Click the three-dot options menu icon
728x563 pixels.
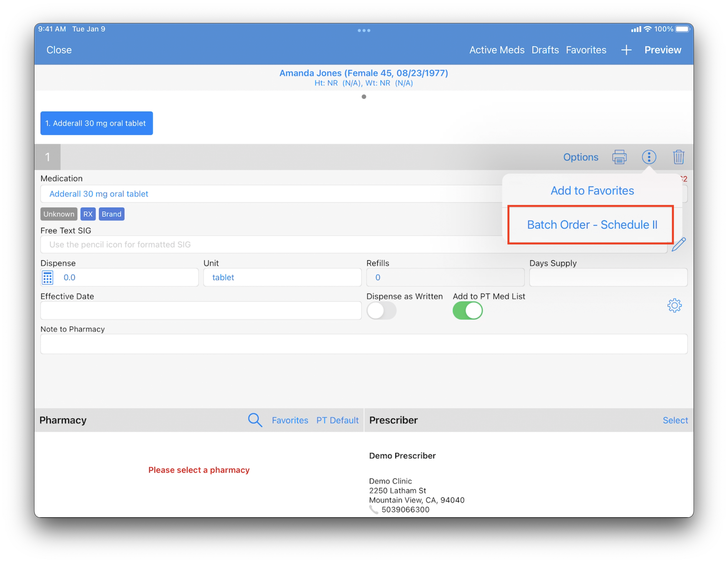[649, 156]
